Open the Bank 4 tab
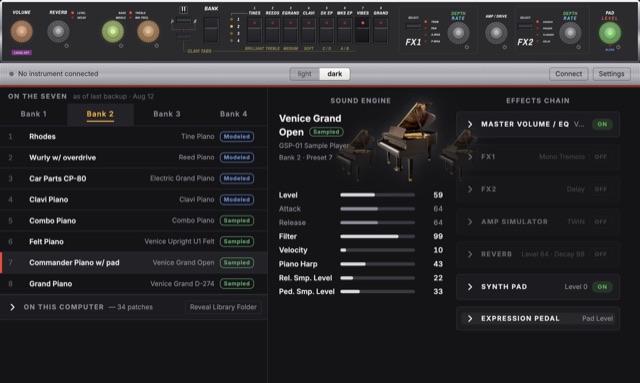 [233, 114]
